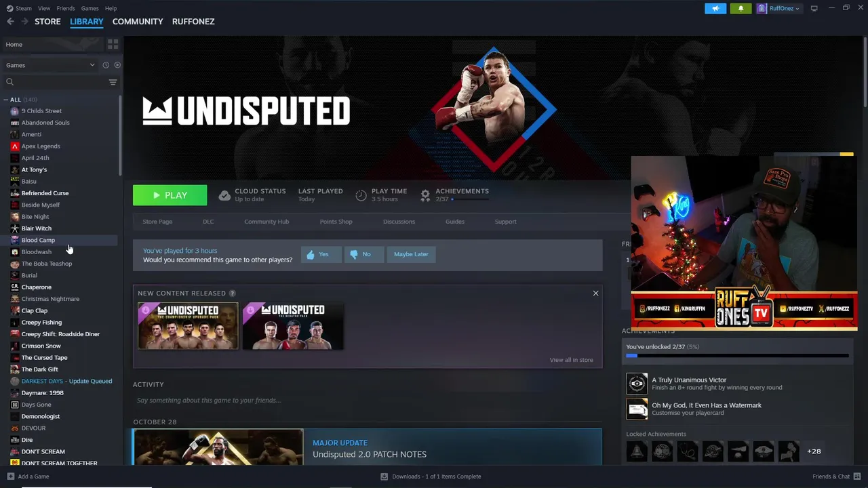Open Apex Legends game icon
The width and height of the screenshot is (868, 488).
click(x=15, y=146)
